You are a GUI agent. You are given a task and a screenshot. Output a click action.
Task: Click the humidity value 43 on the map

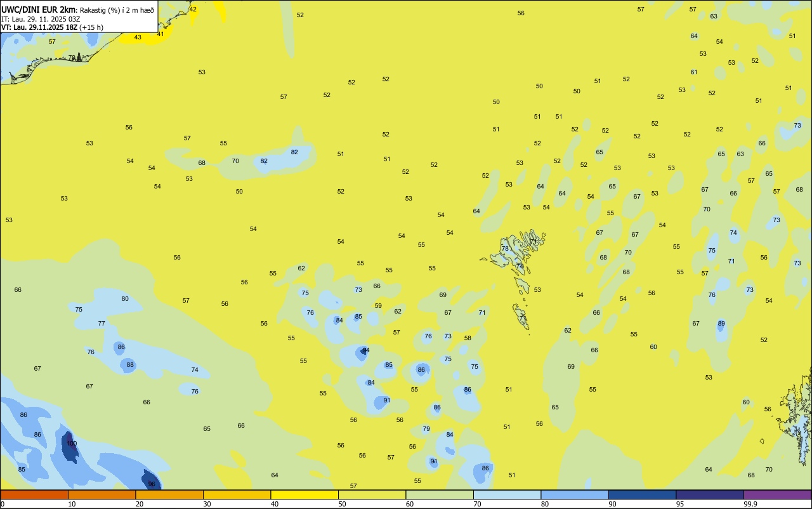138,37
